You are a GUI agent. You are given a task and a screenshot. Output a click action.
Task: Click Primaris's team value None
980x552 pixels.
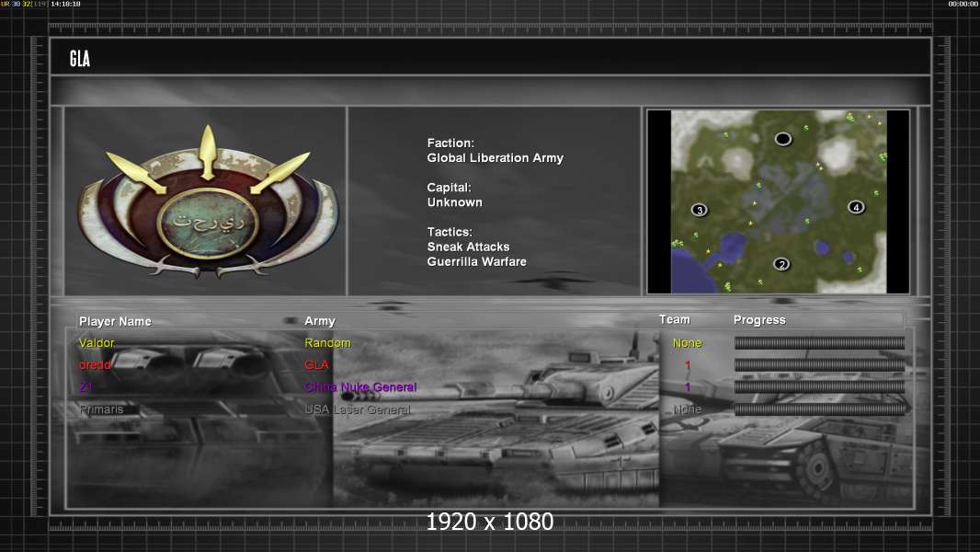tap(687, 409)
